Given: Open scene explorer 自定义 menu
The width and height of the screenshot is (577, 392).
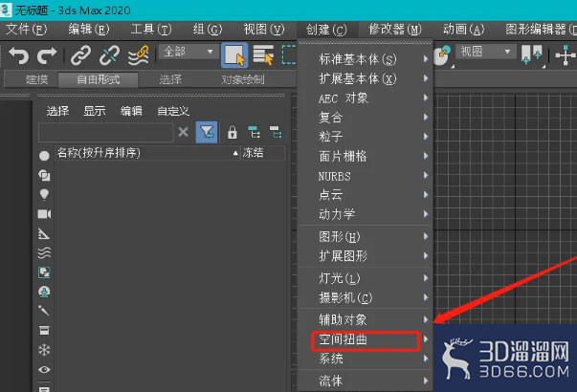Looking at the screenshot, I should click(x=173, y=111).
